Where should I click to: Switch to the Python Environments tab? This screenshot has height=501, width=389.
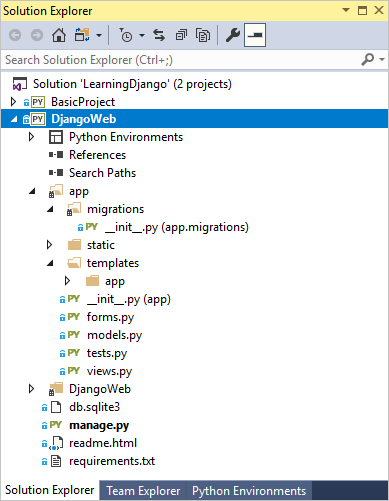249,491
